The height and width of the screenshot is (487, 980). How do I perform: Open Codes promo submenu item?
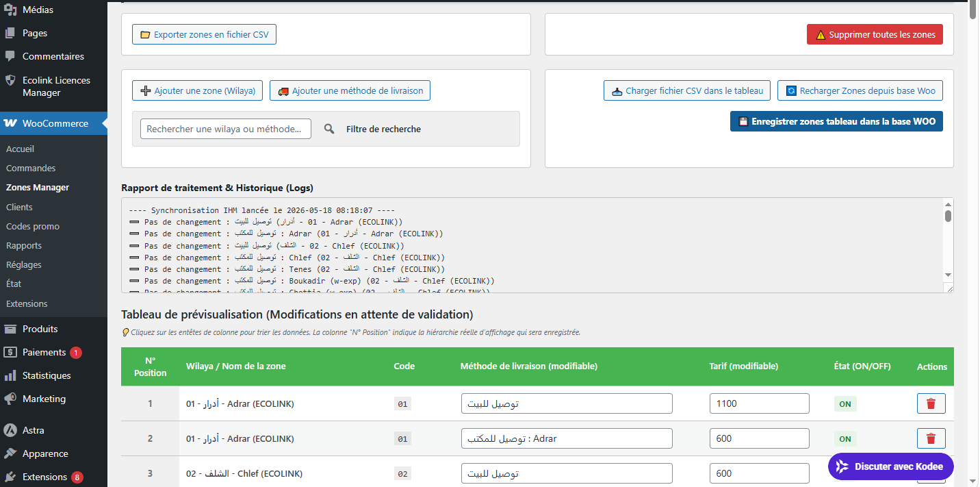point(33,226)
